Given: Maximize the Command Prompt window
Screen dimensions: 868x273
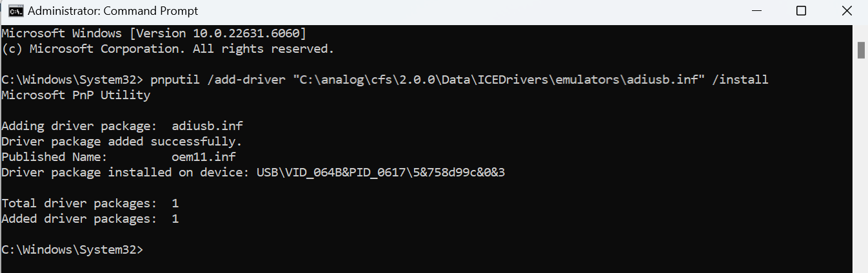Looking at the screenshot, I should pyautogui.click(x=801, y=11).
